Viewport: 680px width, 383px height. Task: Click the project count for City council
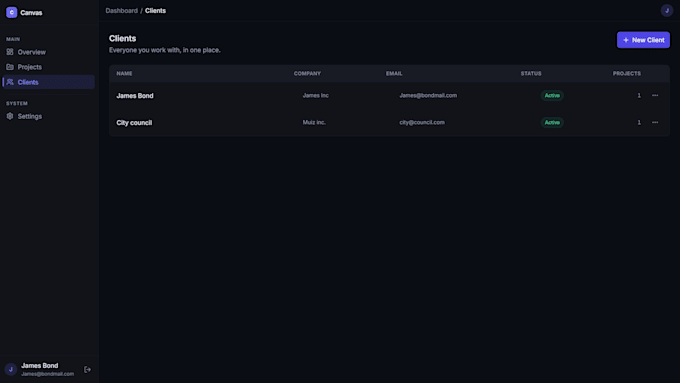[x=639, y=122]
